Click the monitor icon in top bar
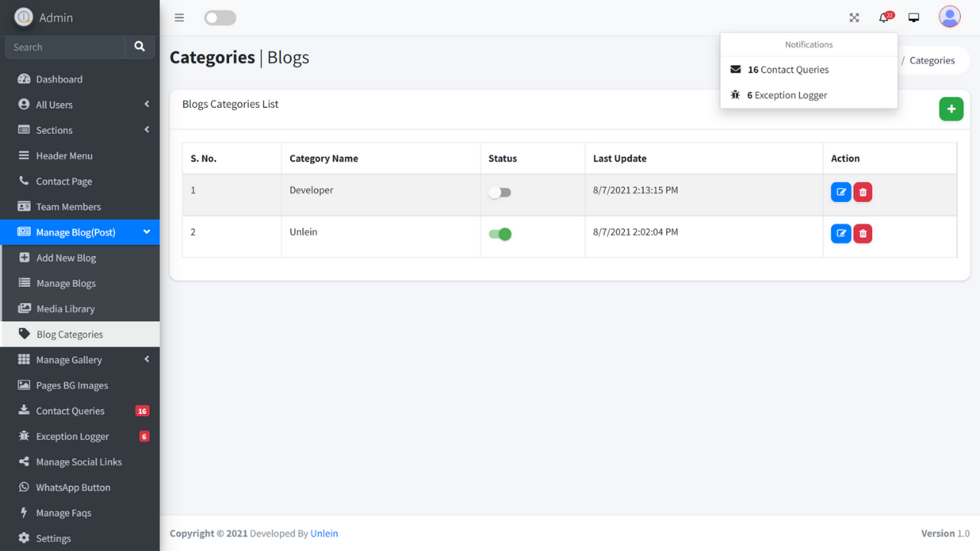Image resolution: width=980 pixels, height=551 pixels. [x=913, y=18]
